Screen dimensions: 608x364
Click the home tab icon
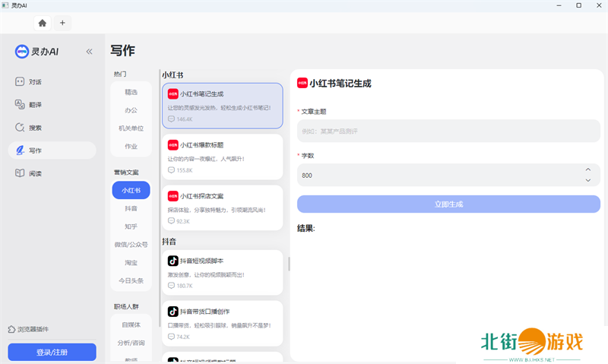(42, 23)
